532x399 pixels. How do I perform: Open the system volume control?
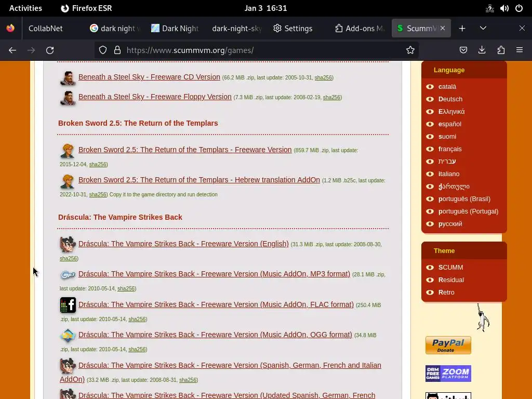[x=504, y=8]
